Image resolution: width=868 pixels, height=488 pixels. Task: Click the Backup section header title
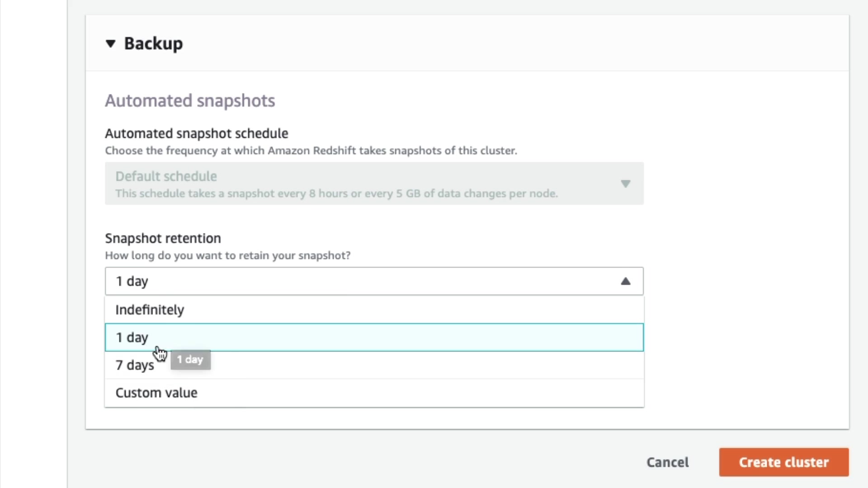pyautogui.click(x=153, y=44)
